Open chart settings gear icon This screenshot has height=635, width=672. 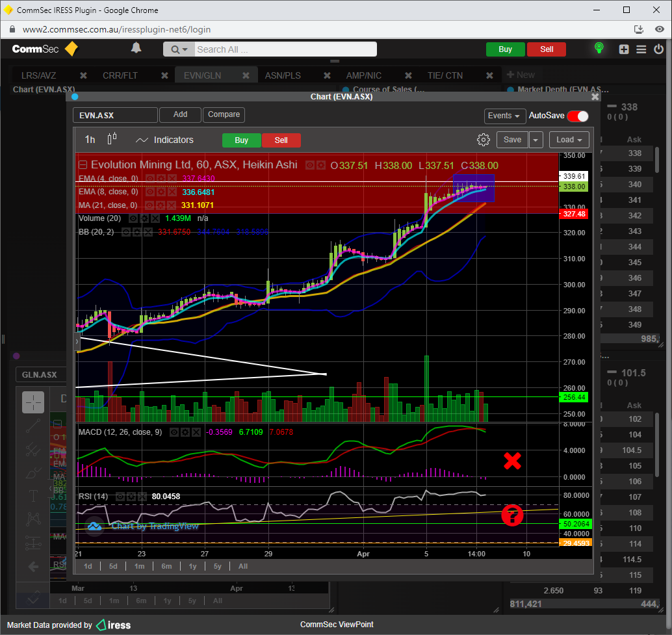pos(483,140)
